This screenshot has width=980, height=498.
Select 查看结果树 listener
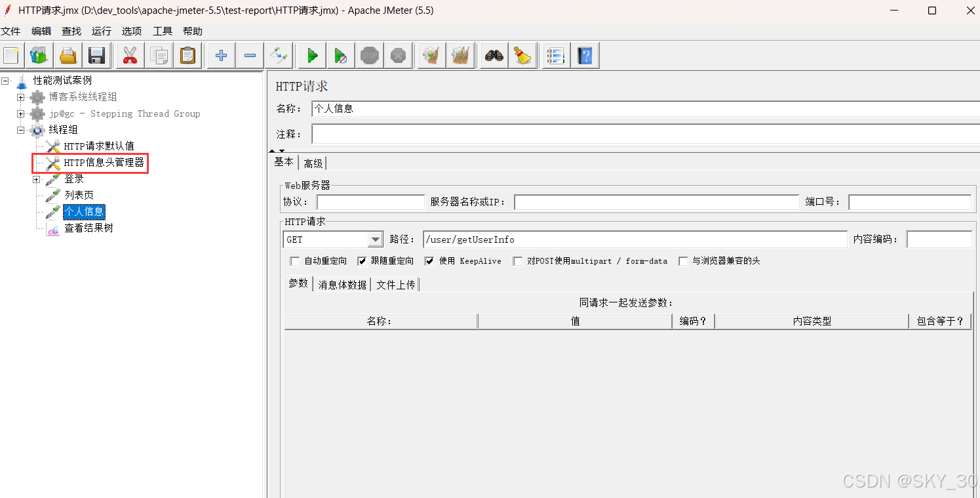pos(88,228)
